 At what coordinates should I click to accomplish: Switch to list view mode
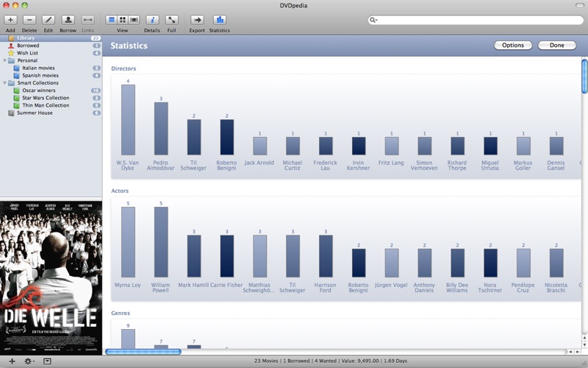[111, 20]
